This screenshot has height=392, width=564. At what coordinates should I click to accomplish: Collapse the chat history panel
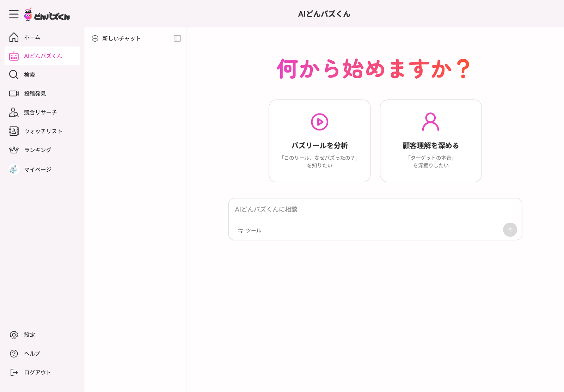(x=177, y=38)
